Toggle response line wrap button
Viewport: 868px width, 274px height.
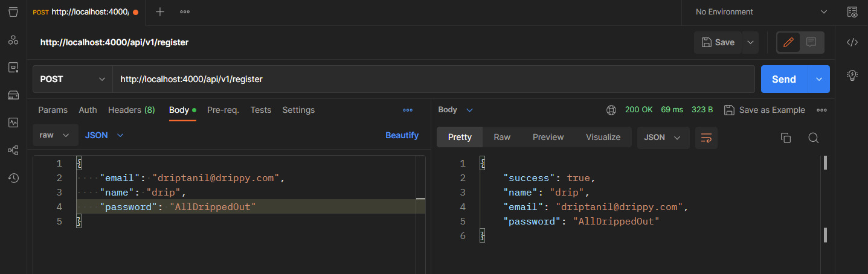(x=706, y=138)
